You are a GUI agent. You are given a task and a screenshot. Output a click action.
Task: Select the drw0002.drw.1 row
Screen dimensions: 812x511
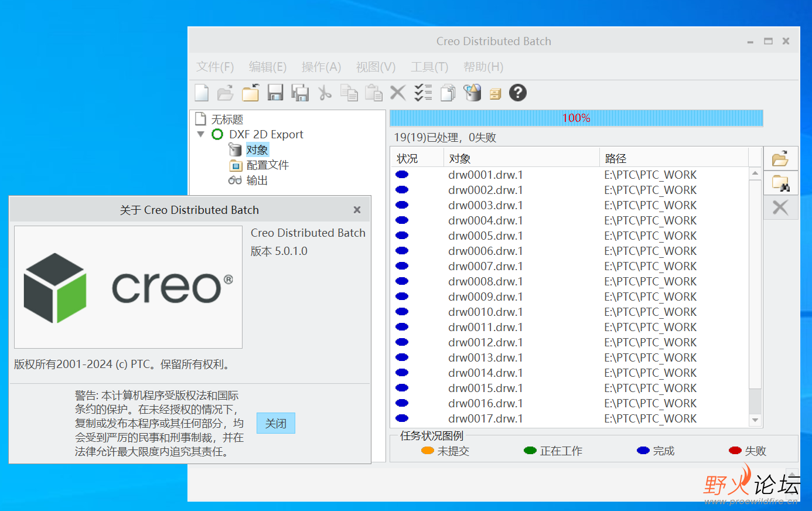pos(569,190)
